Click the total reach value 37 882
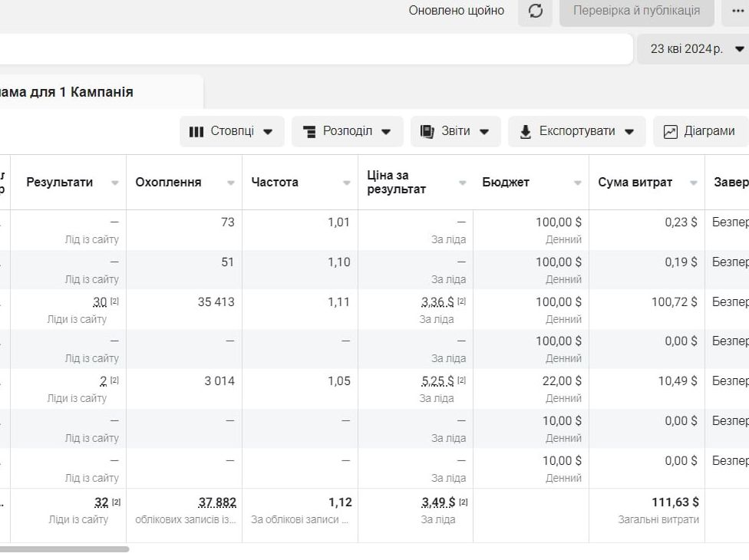The width and height of the screenshot is (749, 560). (217, 502)
